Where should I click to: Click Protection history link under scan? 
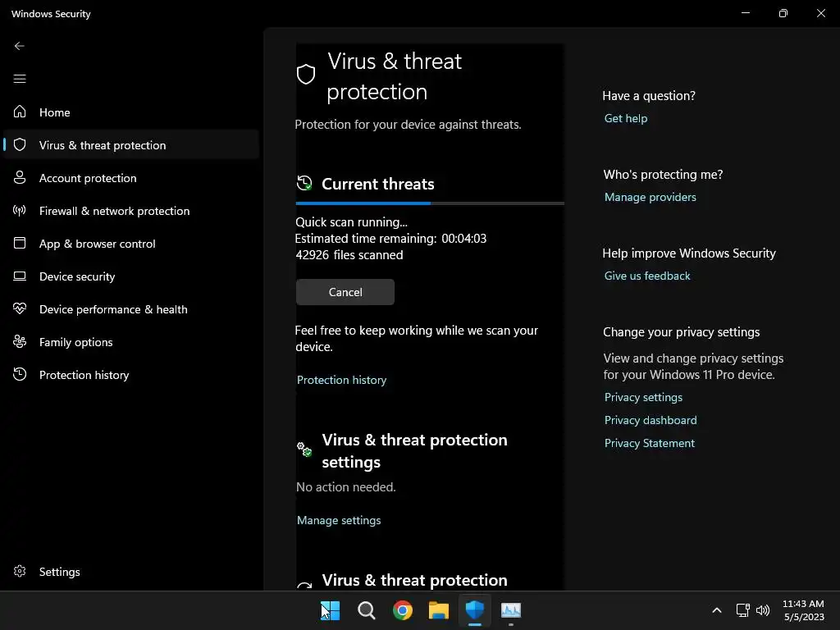point(341,380)
